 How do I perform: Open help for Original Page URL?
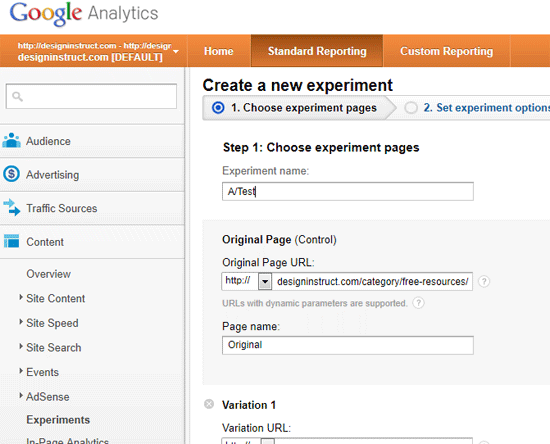click(484, 281)
